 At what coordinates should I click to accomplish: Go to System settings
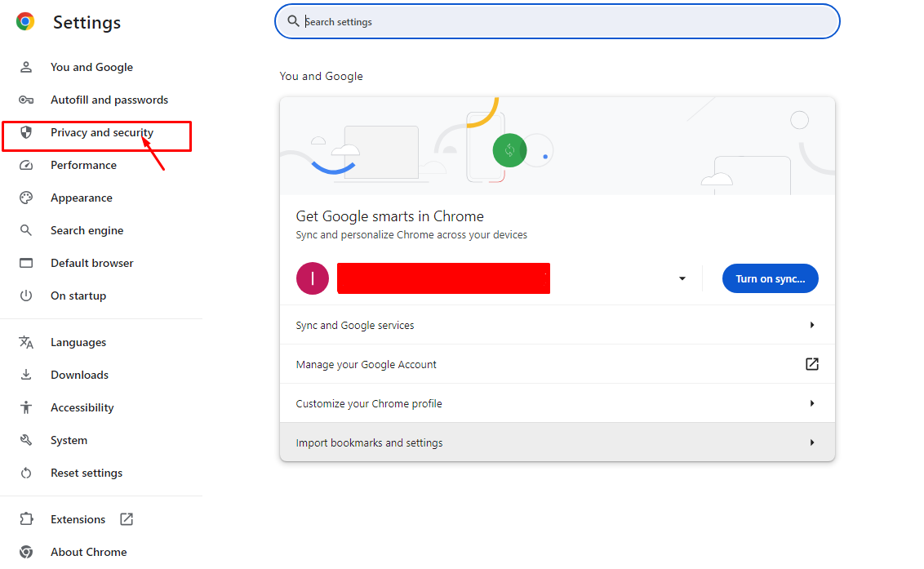tap(69, 440)
